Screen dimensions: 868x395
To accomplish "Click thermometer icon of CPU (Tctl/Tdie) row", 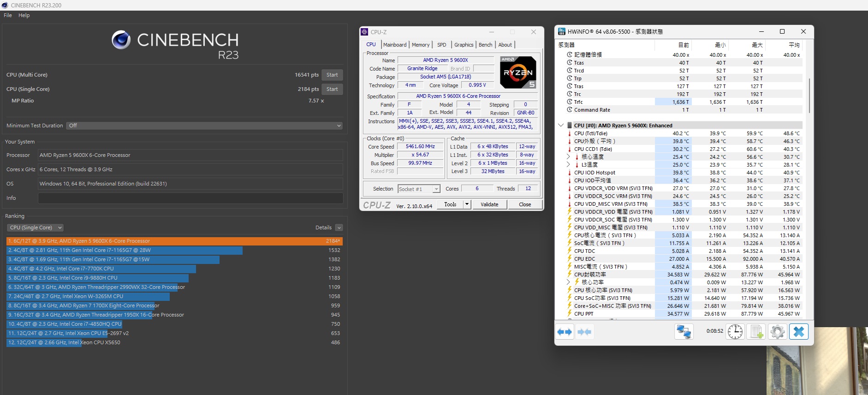I will pos(569,133).
